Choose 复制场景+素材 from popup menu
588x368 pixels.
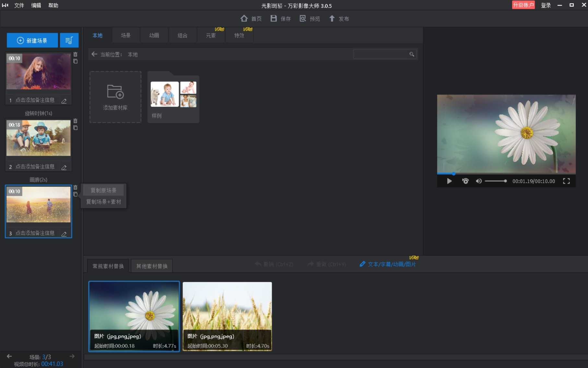103,202
